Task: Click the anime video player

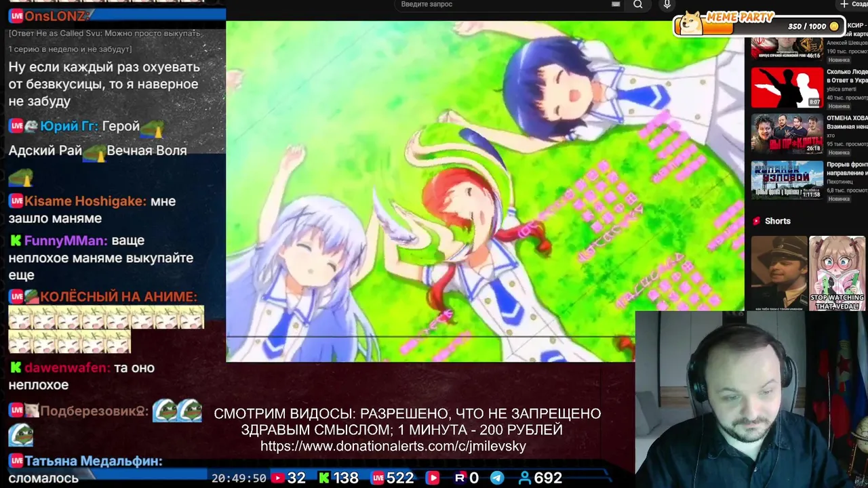Action: point(485,190)
